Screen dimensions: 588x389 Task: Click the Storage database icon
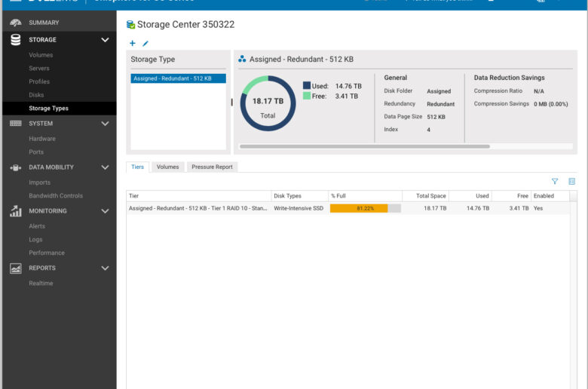tap(16, 40)
